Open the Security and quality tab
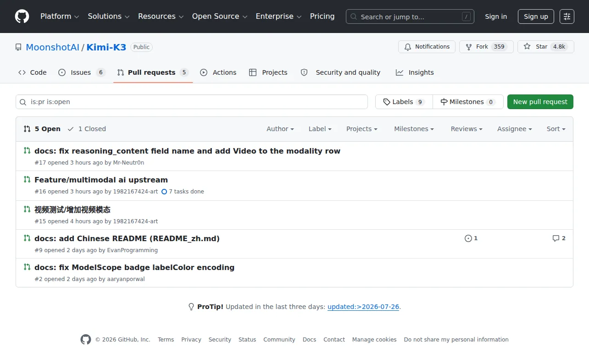This screenshot has width=589, height=364. (340, 72)
